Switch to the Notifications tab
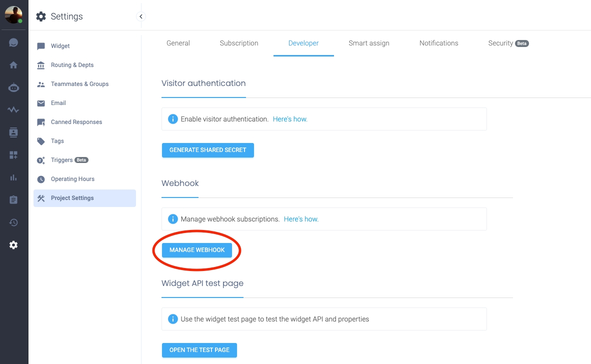This screenshot has width=591, height=364. click(438, 43)
